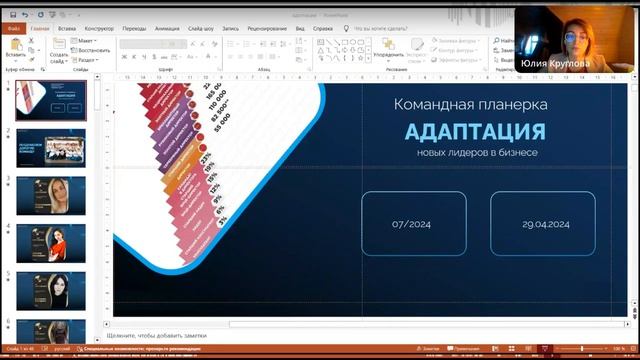Switch to the Вид tab
Image resolution: width=640 pixels, height=360 pixels.
300,28
